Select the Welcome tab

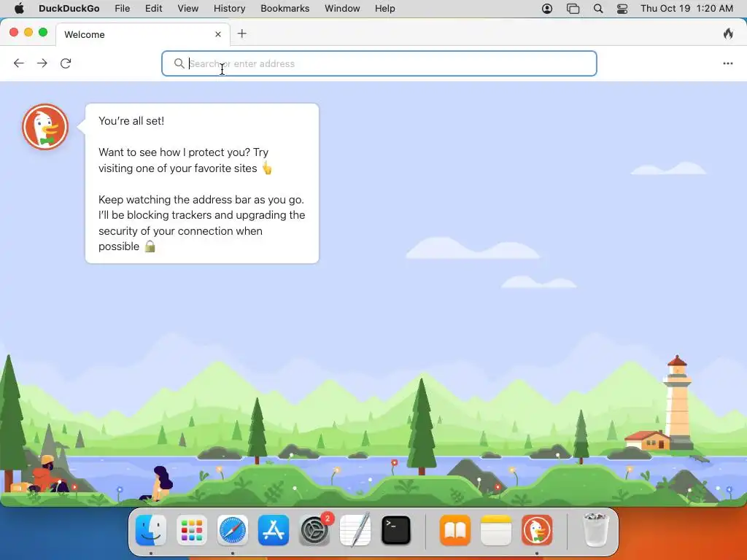142,34
